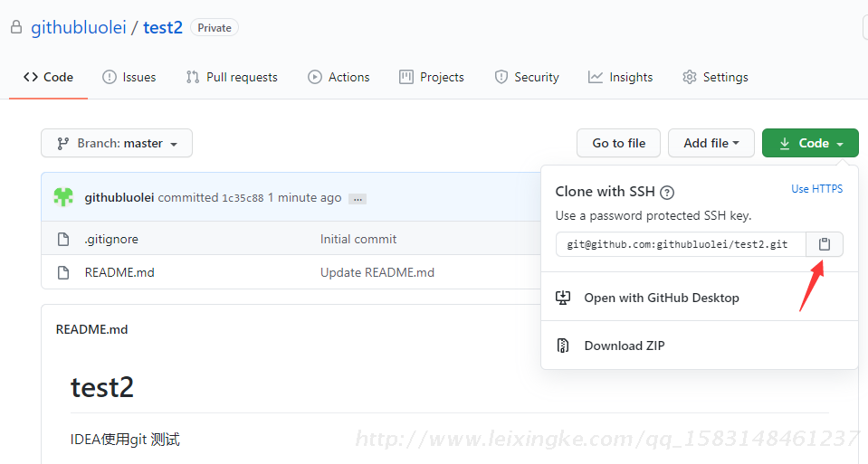This screenshot has height=464, width=868.
Task: Open the Update README.md commit link
Action: point(377,272)
